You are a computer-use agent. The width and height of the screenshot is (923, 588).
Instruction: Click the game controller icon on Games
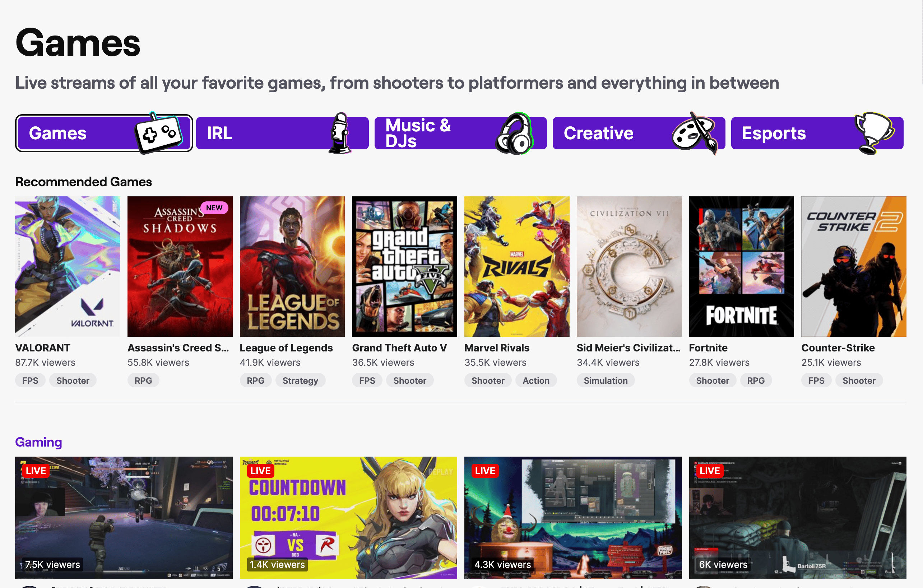click(158, 134)
